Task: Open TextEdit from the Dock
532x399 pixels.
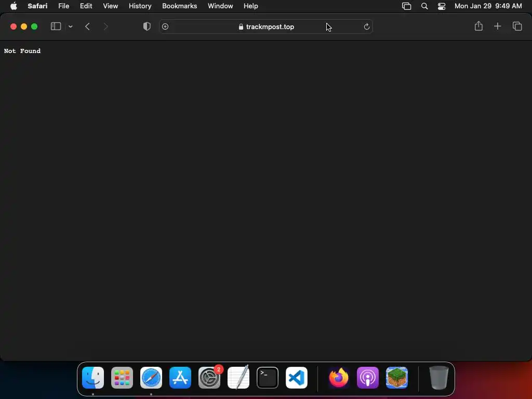Action: [x=238, y=378]
